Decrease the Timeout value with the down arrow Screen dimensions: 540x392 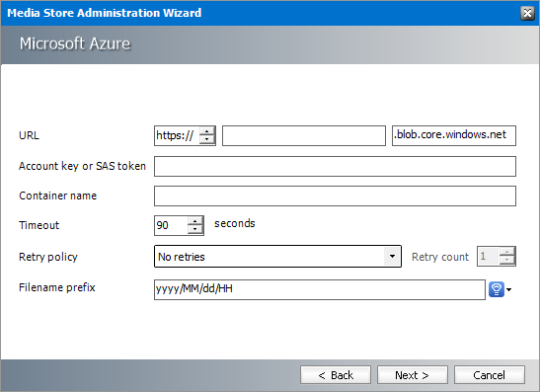194,229
